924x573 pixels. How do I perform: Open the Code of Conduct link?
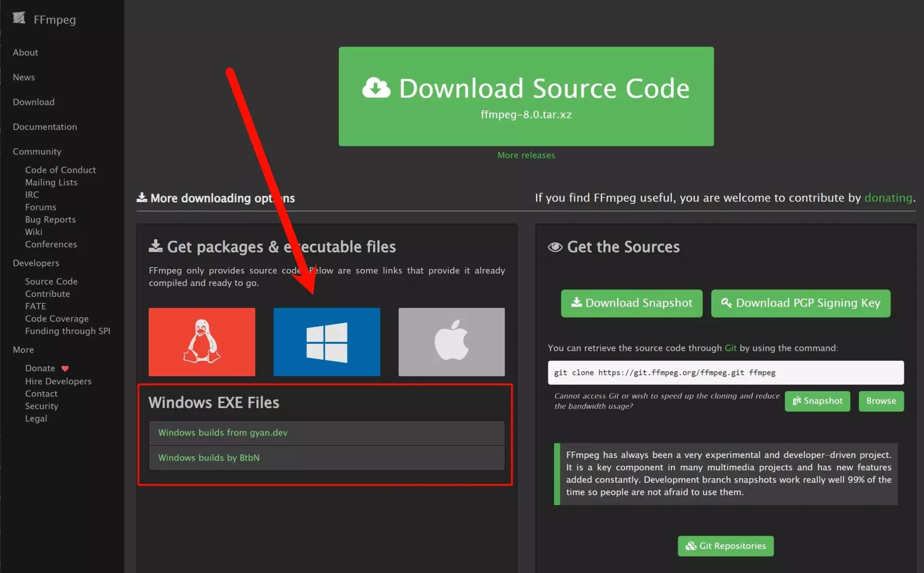click(61, 170)
